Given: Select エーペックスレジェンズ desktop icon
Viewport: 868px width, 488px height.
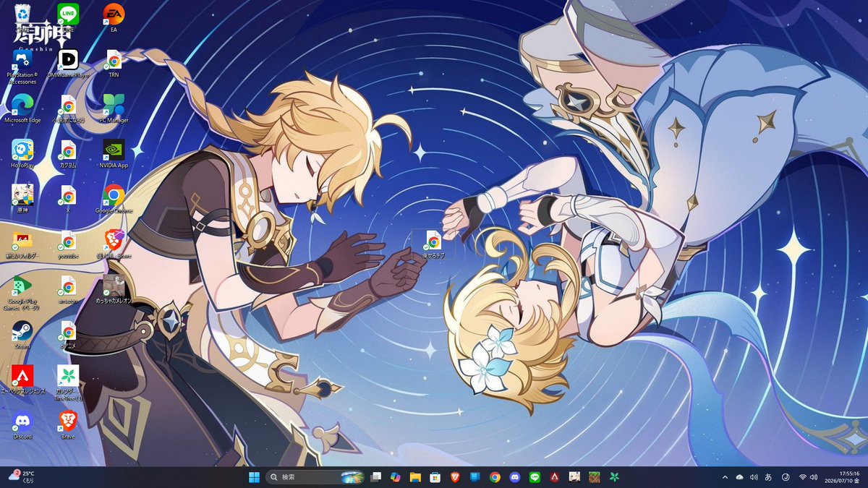Looking at the screenshot, I should [x=22, y=379].
